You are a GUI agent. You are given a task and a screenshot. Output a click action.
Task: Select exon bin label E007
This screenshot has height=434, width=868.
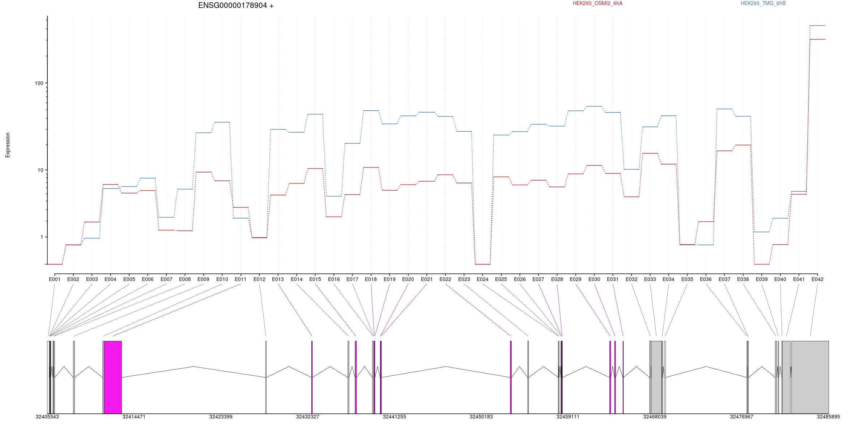click(x=166, y=279)
